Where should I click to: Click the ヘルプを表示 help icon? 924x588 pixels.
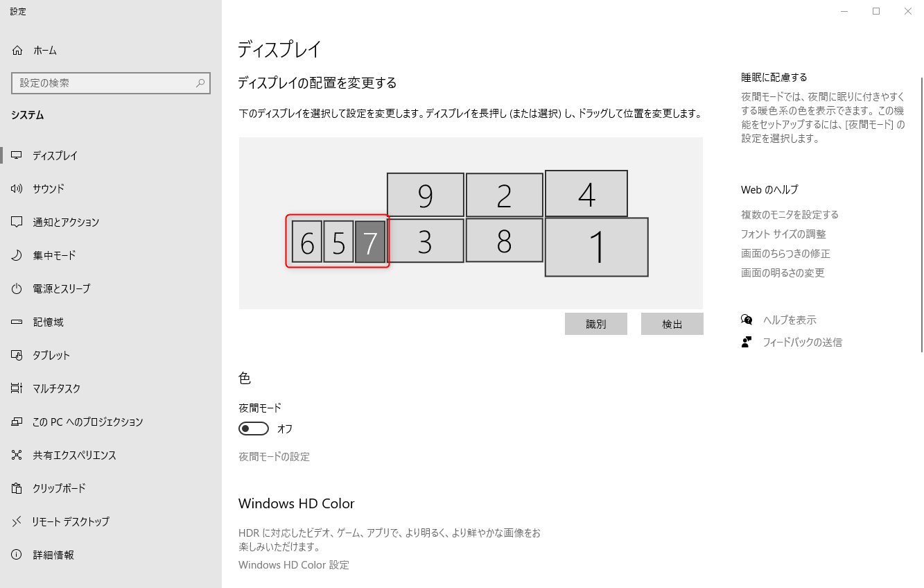[x=747, y=320]
